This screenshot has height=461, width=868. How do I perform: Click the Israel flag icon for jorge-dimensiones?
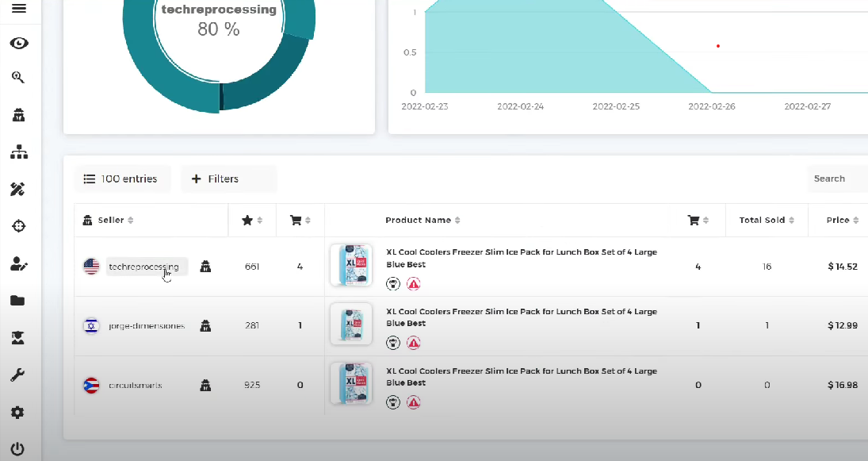point(91,326)
